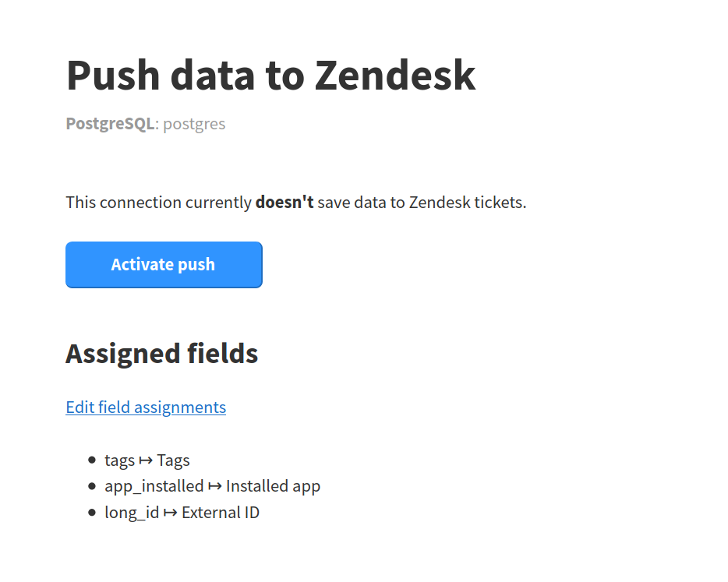
Task: Select the postgres connection name text
Action: [194, 124]
